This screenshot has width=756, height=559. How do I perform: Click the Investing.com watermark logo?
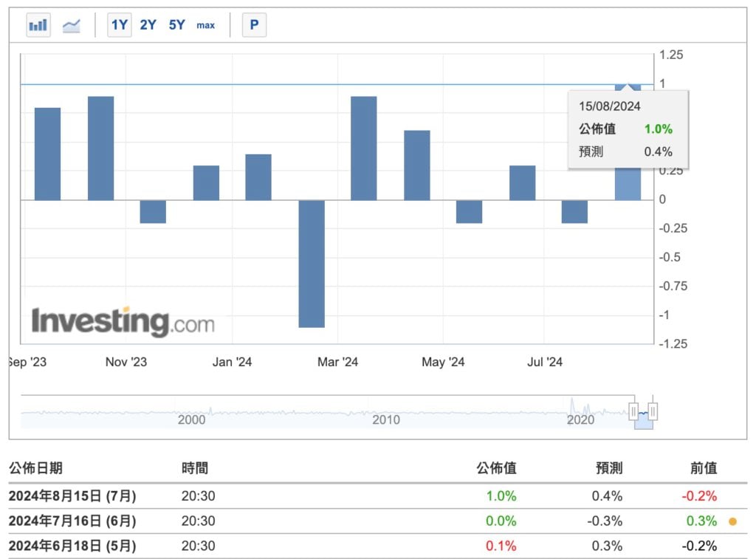point(123,323)
